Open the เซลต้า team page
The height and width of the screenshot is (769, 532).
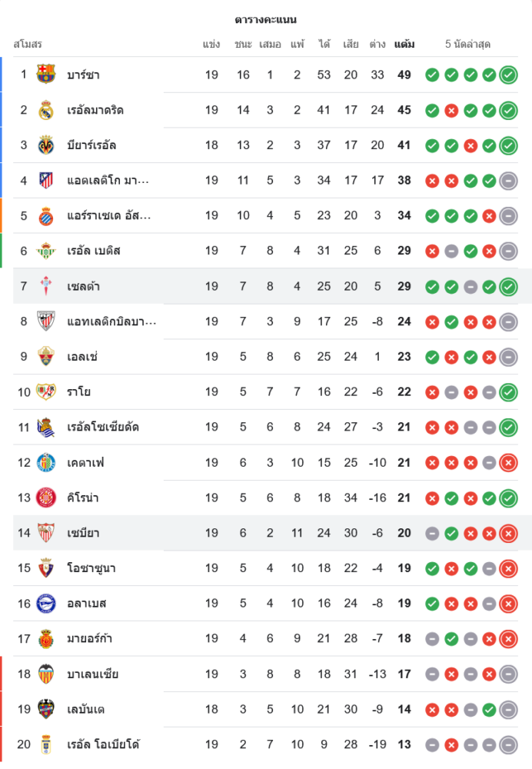[83, 287]
